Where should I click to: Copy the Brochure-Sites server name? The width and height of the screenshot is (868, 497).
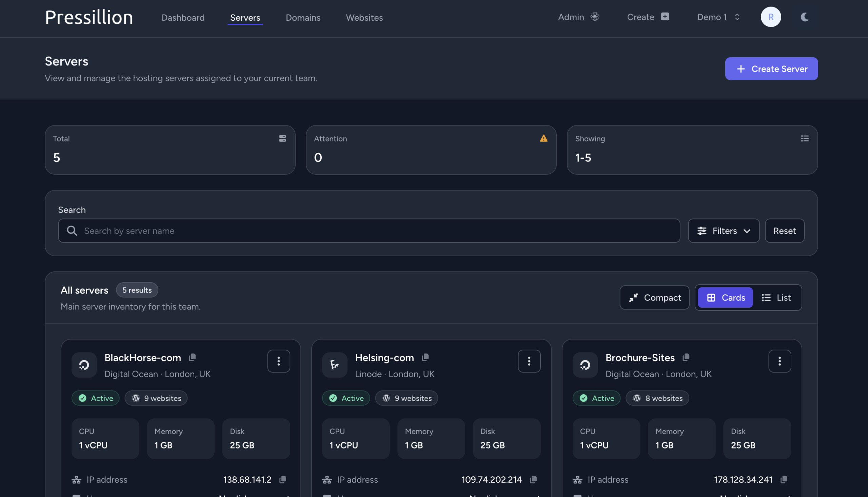click(x=686, y=357)
